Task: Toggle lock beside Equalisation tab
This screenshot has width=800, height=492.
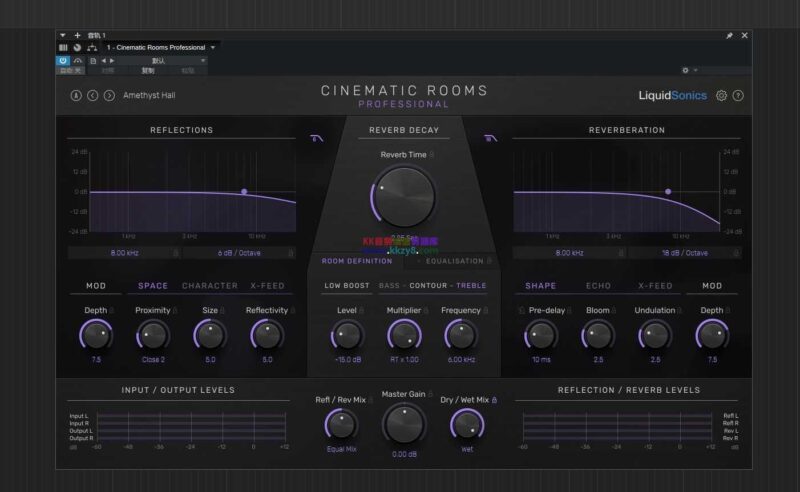Action: (x=489, y=261)
